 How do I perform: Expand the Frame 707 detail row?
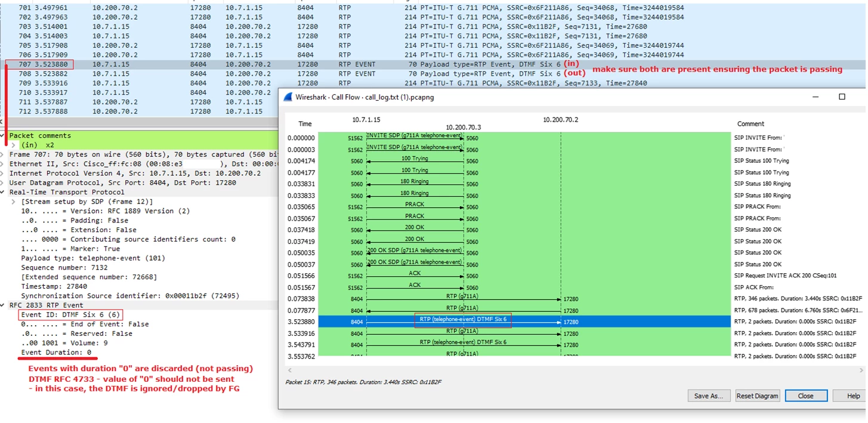point(4,155)
